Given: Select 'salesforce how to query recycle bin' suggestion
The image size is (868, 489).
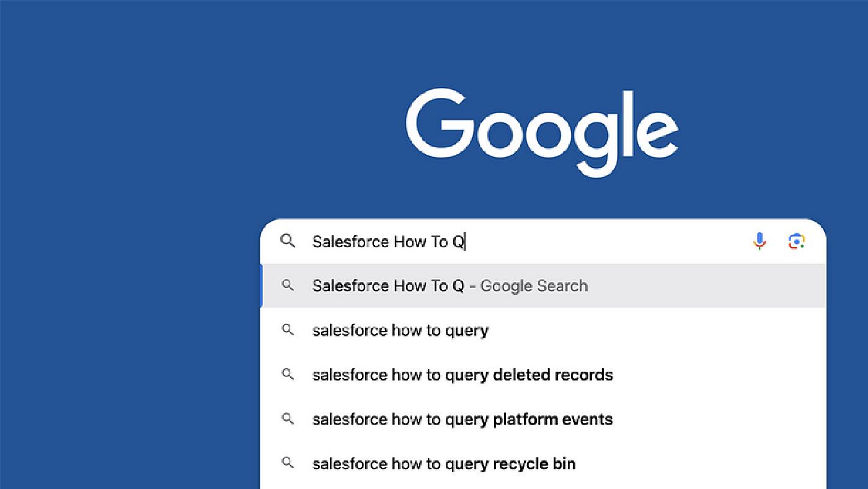Looking at the screenshot, I should click(444, 464).
